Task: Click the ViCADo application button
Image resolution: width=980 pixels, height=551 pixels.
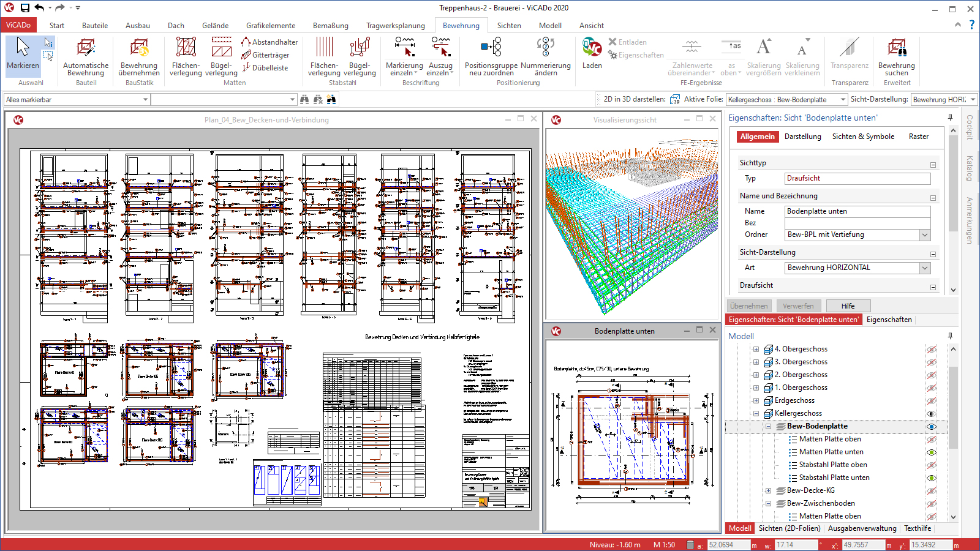Action: (18, 25)
